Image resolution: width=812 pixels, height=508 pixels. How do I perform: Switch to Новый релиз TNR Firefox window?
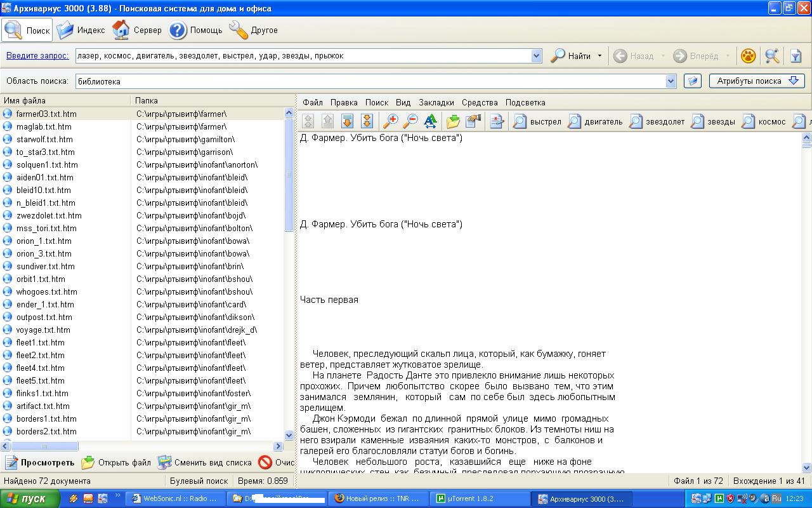point(379,498)
